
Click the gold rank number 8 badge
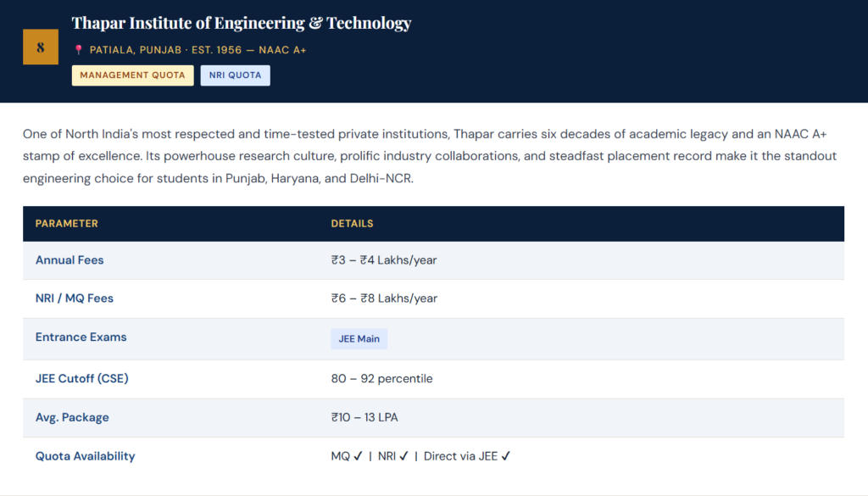click(41, 47)
